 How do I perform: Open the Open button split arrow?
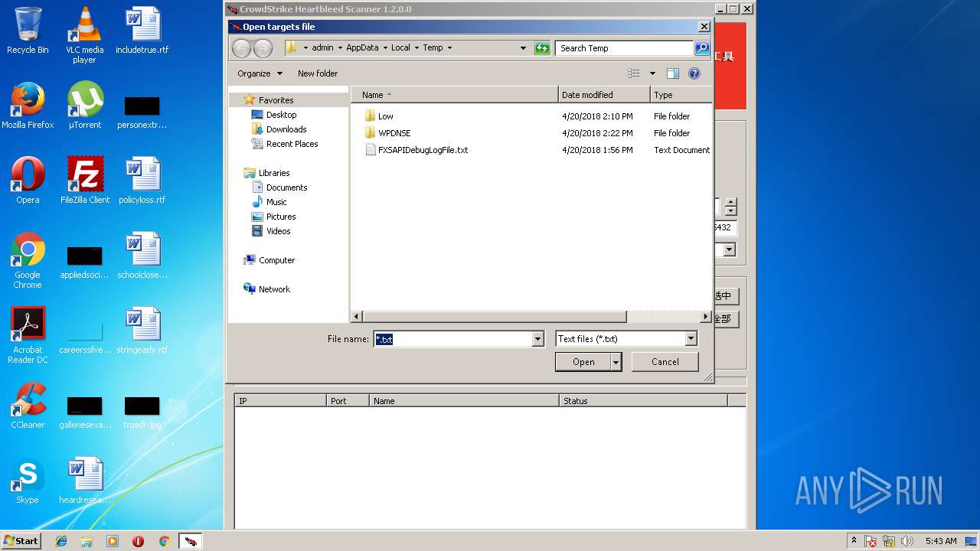(616, 362)
